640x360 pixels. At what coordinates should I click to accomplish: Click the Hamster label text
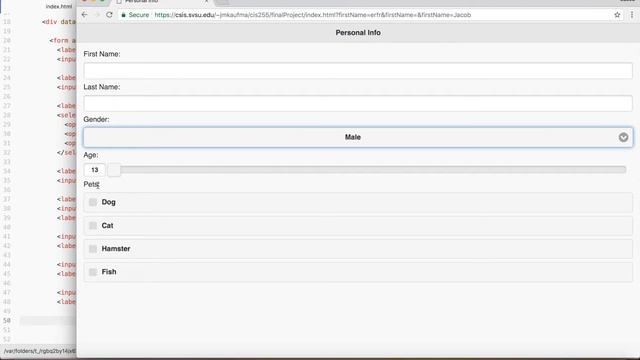(116, 249)
